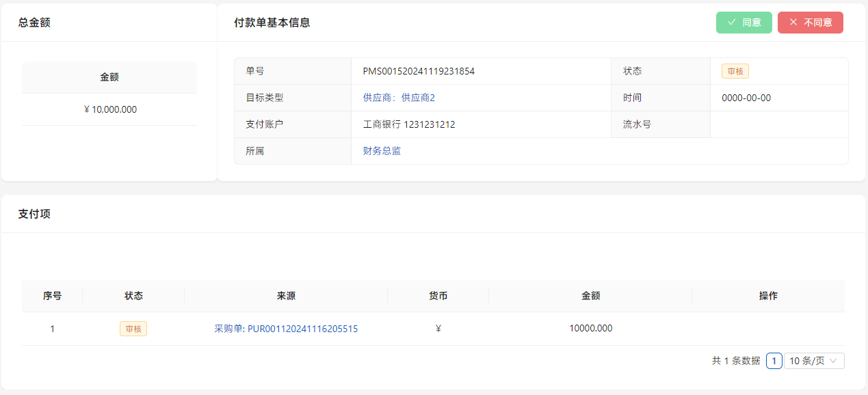Click the 操作 column header
This screenshot has width=868, height=395.
click(x=768, y=296)
